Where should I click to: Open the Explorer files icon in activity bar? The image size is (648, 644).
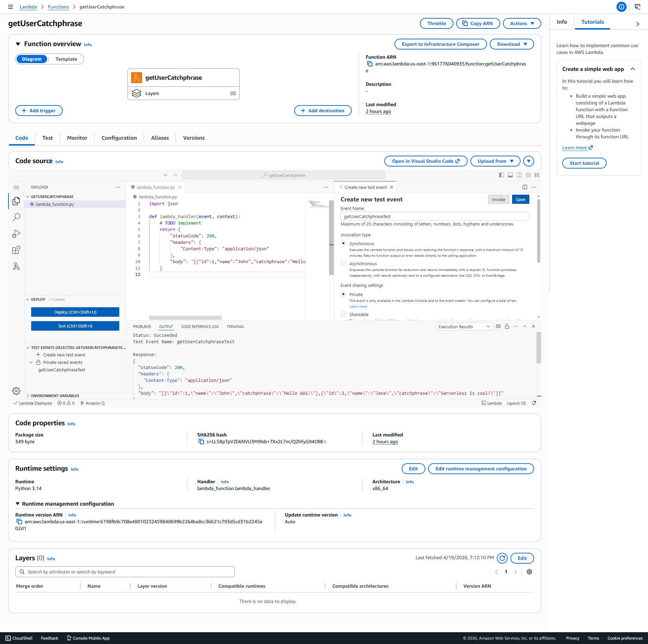16,201
